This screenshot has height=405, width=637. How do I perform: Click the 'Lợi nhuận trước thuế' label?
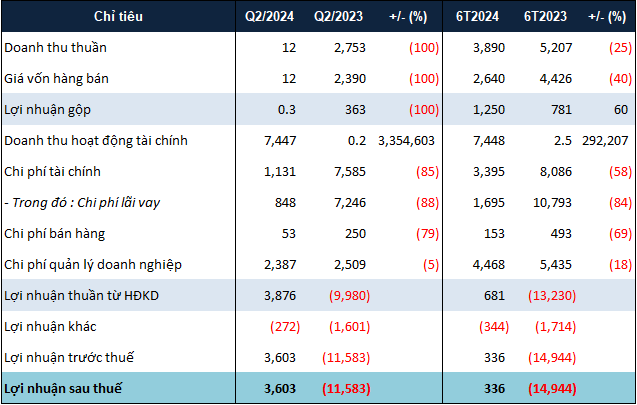point(70,357)
